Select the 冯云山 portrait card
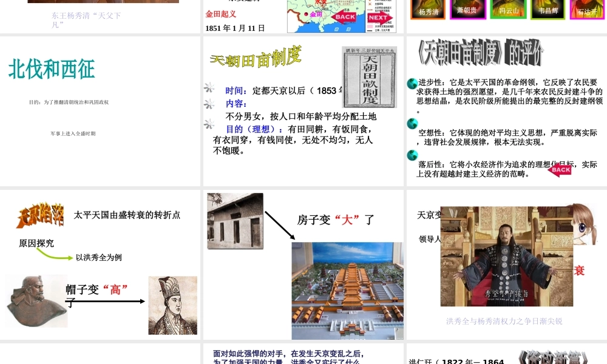The width and height of the screenshot is (607, 364). (508, 9)
